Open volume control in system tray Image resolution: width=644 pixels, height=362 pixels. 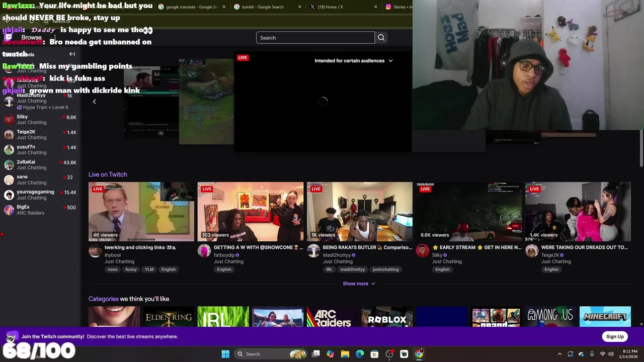(x=611, y=354)
